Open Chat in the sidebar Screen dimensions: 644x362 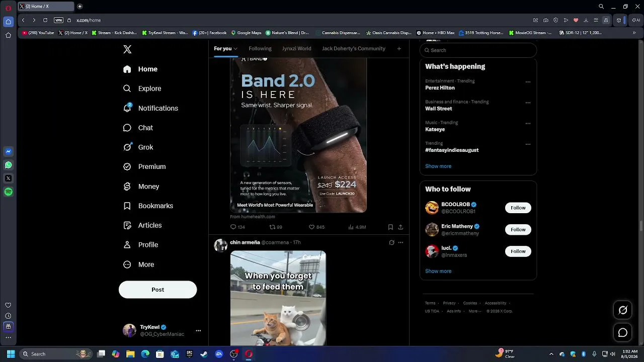click(138, 128)
